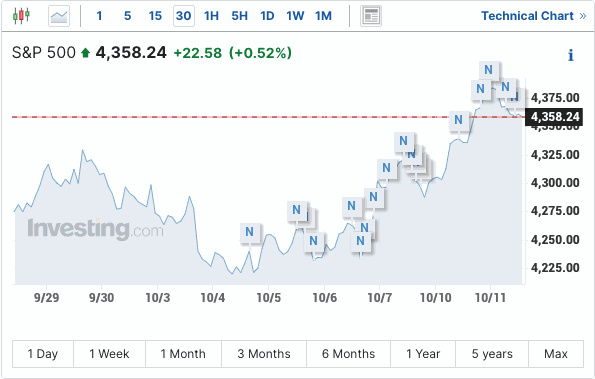The height and width of the screenshot is (379, 595).
Task: Click the 4,375.00 price axis label
Action: (x=555, y=98)
